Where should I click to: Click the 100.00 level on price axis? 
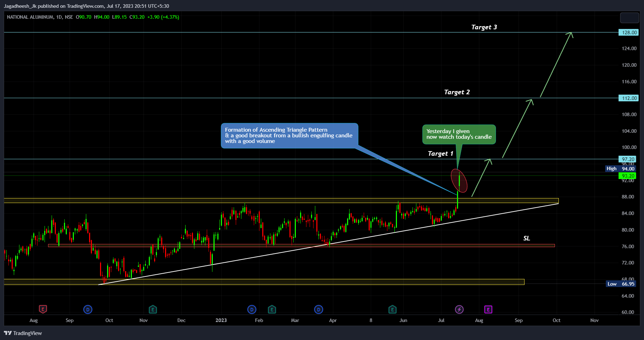(629, 147)
